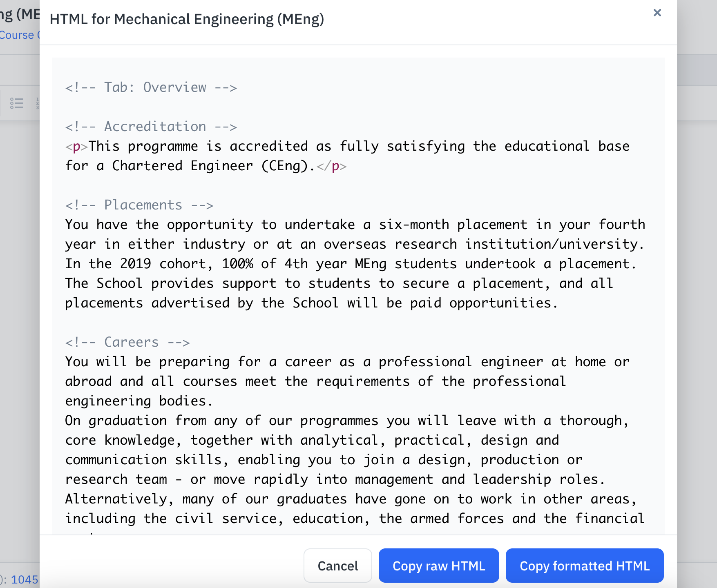Click the numbered list icon at dialog edge
The image size is (717, 588).
pyautogui.click(x=37, y=103)
